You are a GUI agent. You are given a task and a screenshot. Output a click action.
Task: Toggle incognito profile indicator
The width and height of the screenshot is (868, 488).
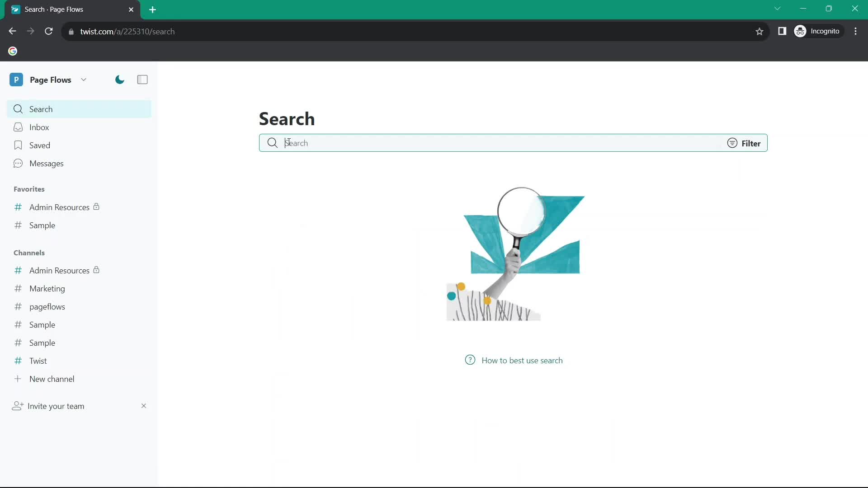(x=820, y=31)
